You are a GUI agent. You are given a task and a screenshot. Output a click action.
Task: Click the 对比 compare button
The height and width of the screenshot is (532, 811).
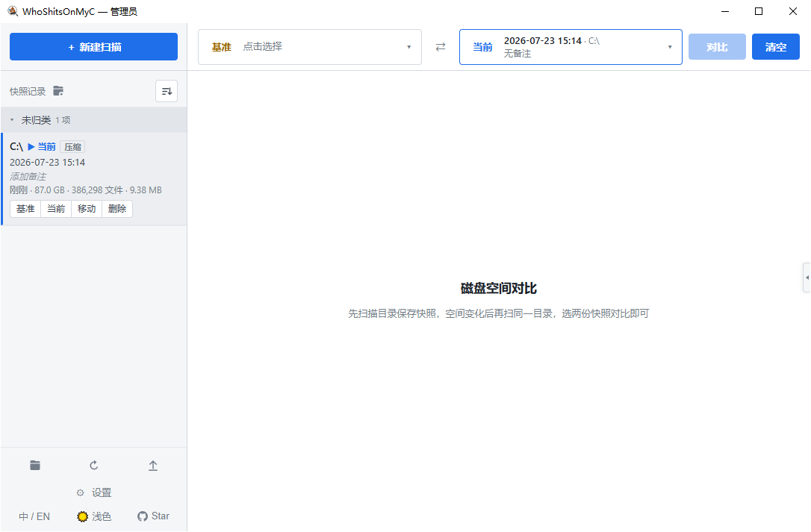717,47
